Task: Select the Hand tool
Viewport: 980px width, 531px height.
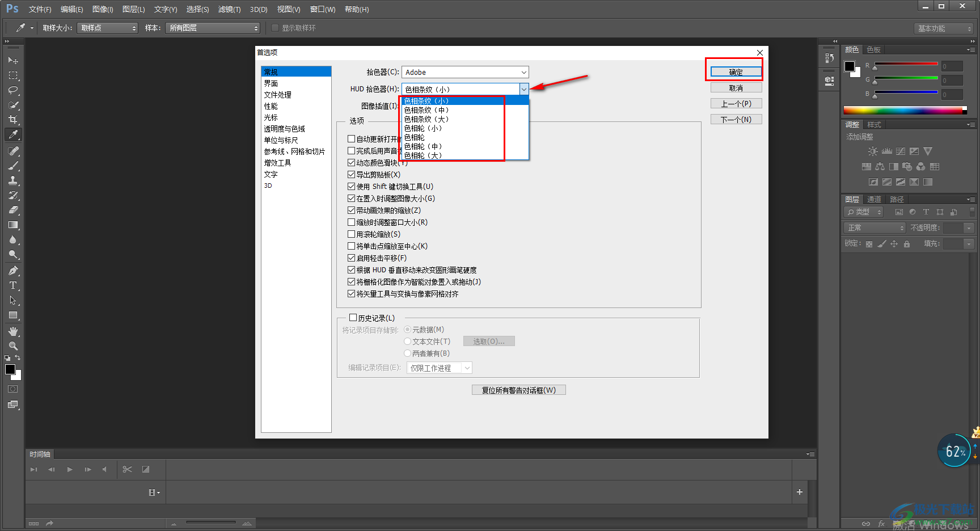Action: click(x=13, y=331)
